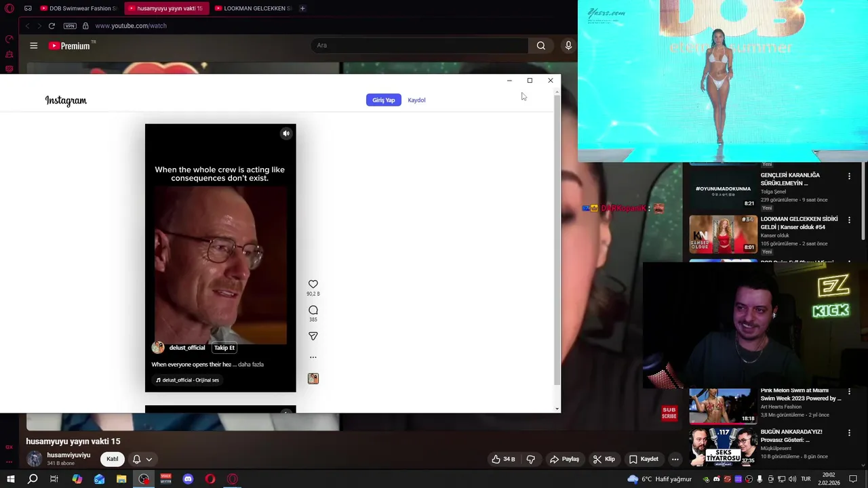Expand the notification bell dropdown

click(x=142, y=459)
